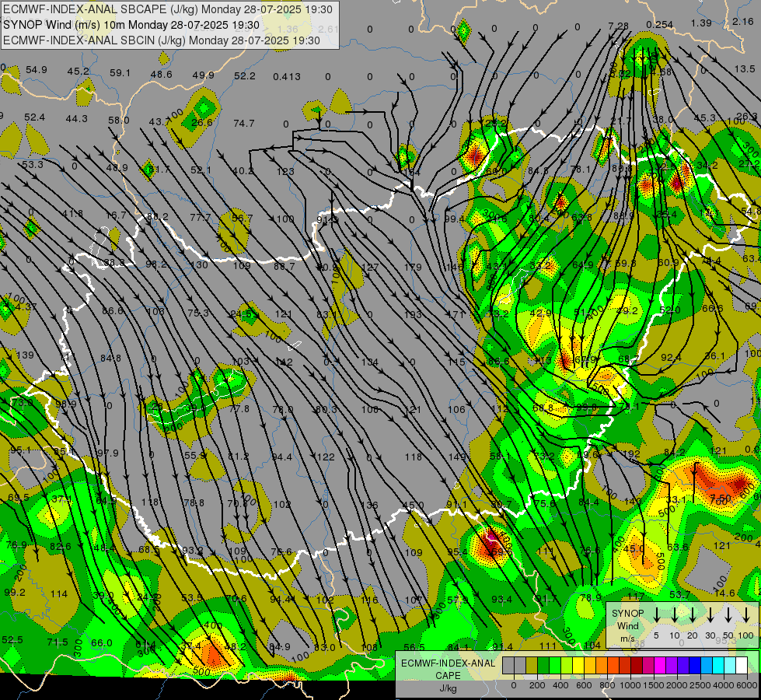The image size is (761, 700).
Task: Click the '149' value on the map
Action: 457,457
